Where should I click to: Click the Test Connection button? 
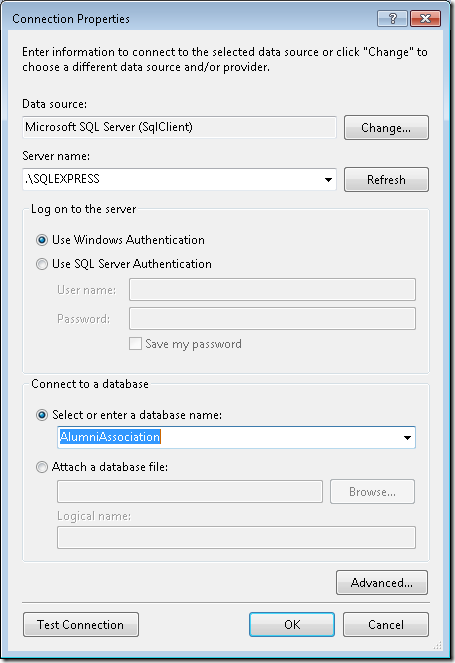[x=81, y=625]
